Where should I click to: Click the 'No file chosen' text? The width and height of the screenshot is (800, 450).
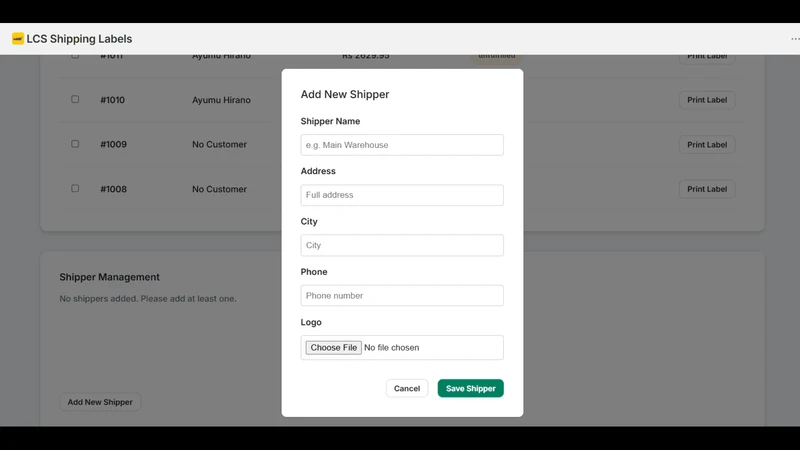(392, 347)
